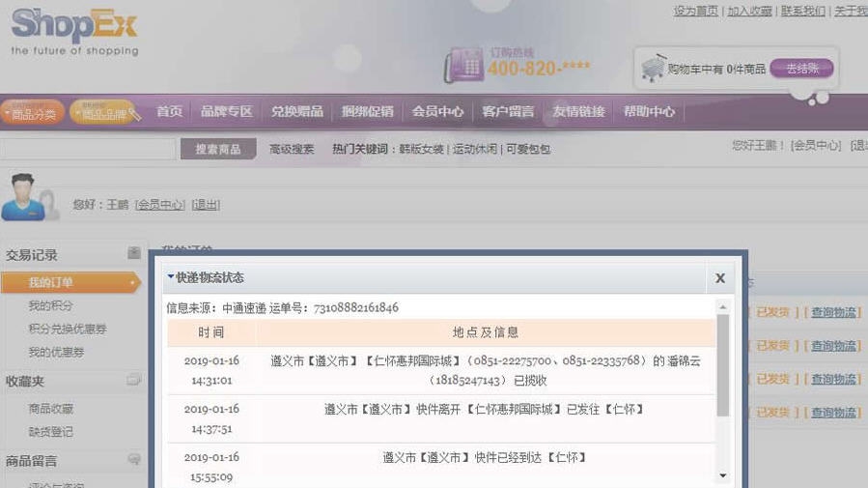
Task: Click third 查询物流 link in order list
Action: [x=833, y=379]
